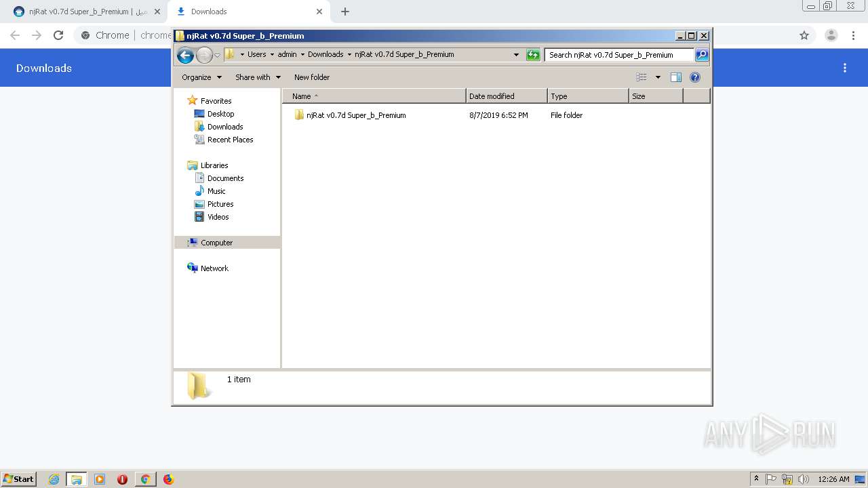Switch to the Downloads Chrome tab

click(250, 12)
